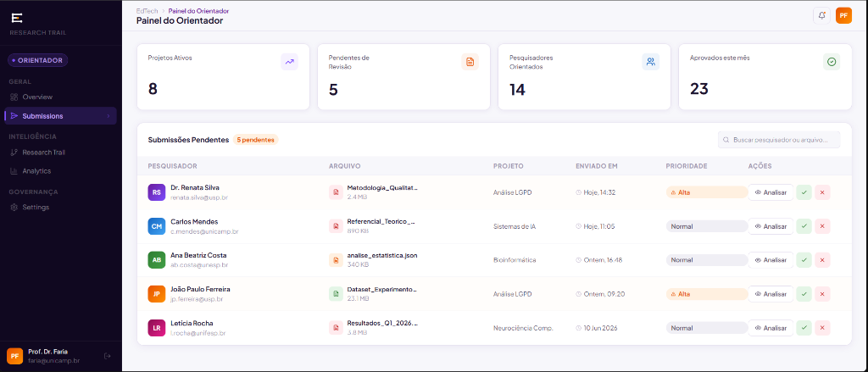
Task: Click EdTech breadcrumb link
Action: pyautogui.click(x=147, y=10)
